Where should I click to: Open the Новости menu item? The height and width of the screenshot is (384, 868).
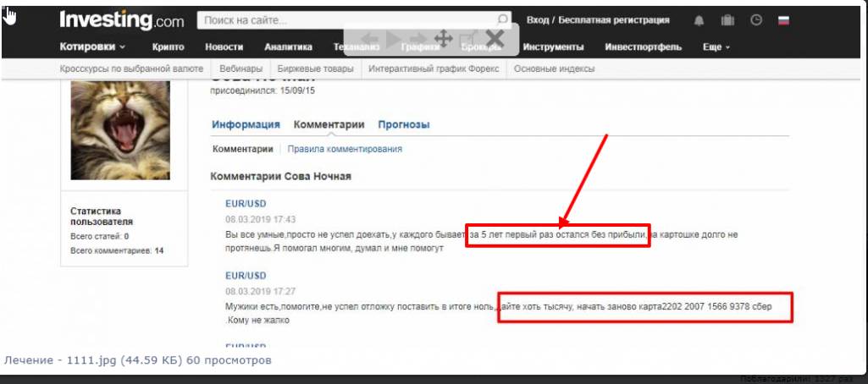[x=224, y=47]
